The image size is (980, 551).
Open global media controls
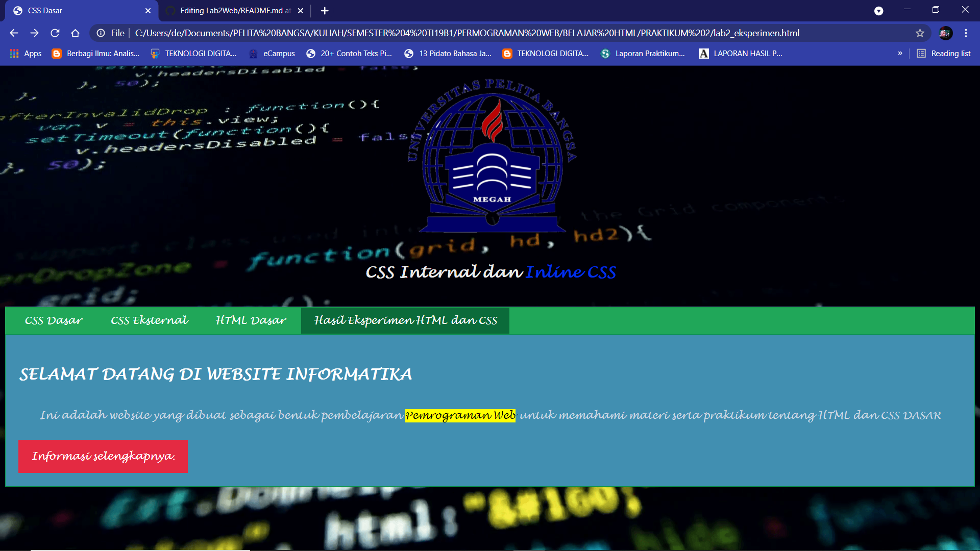879,10
